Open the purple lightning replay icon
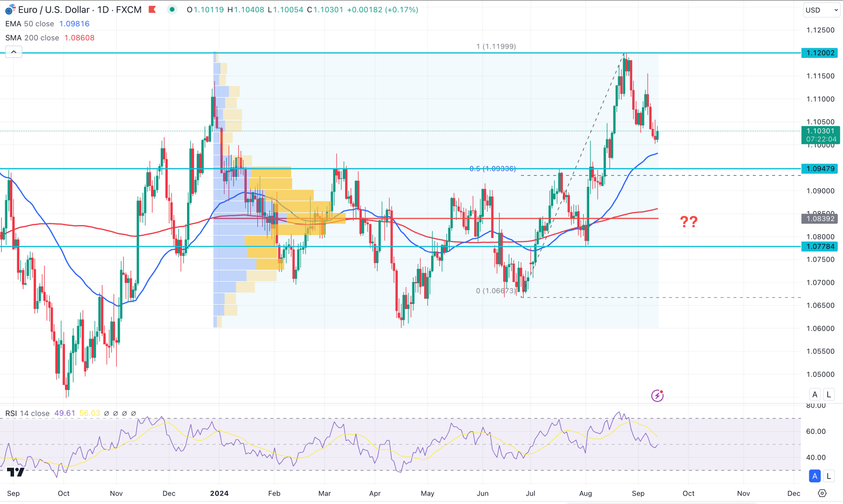 click(x=657, y=396)
